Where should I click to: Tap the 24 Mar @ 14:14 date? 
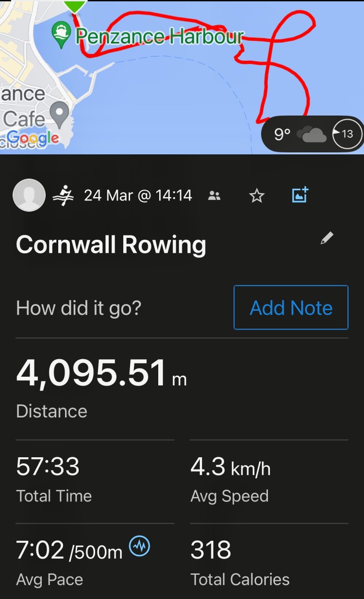138,196
